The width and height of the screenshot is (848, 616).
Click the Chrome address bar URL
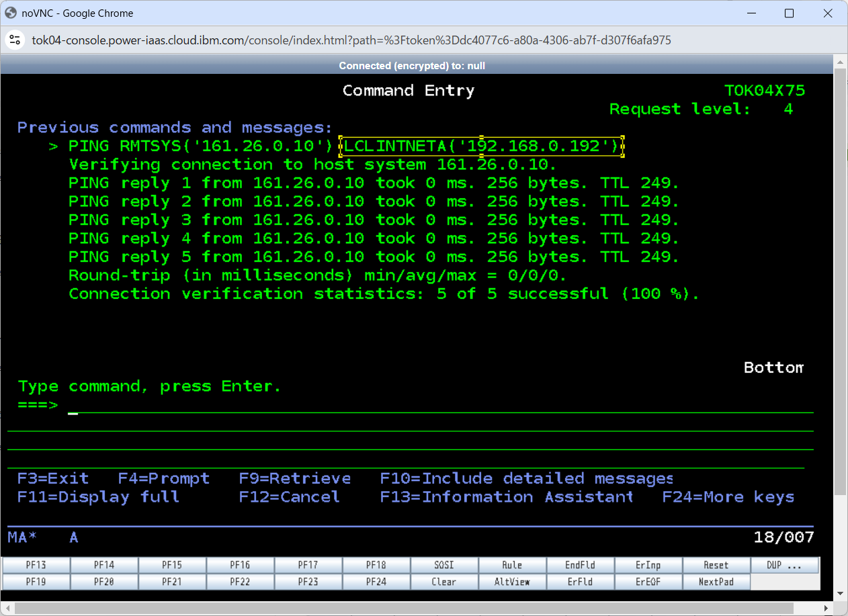tap(351, 40)
